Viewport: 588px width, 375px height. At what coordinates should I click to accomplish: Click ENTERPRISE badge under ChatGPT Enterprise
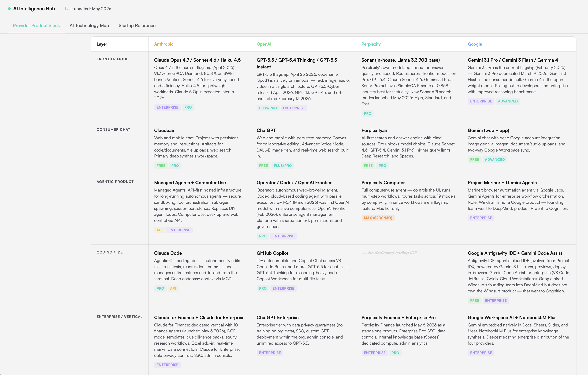tap(270, 353)
